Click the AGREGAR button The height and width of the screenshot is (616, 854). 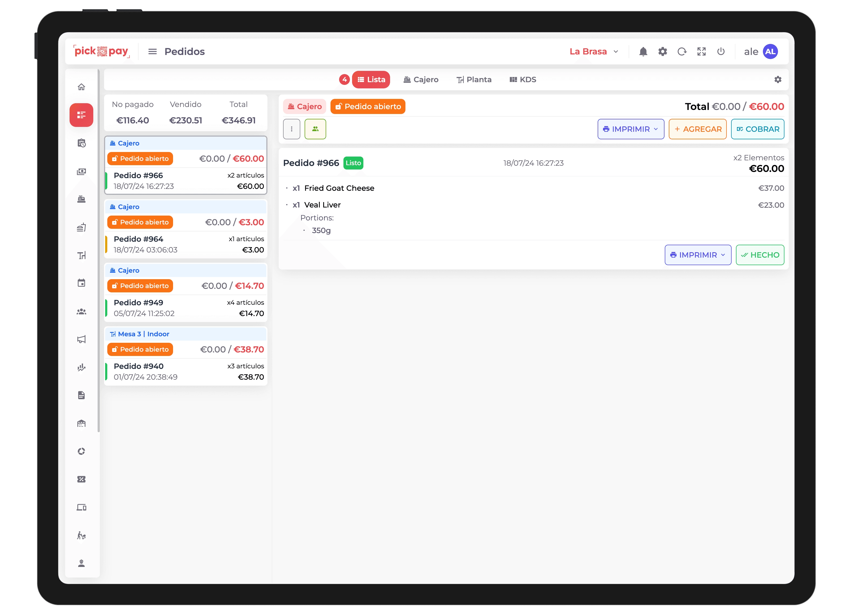click(697, 129)
